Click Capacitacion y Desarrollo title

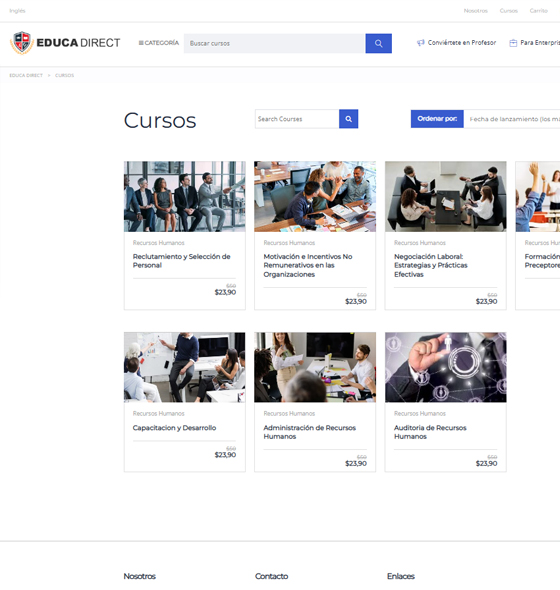174,428
